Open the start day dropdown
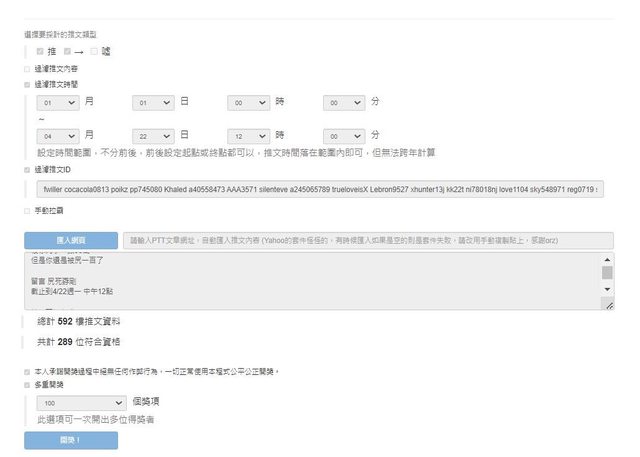This screenshot has width=640, height=457. pos(153,103)
